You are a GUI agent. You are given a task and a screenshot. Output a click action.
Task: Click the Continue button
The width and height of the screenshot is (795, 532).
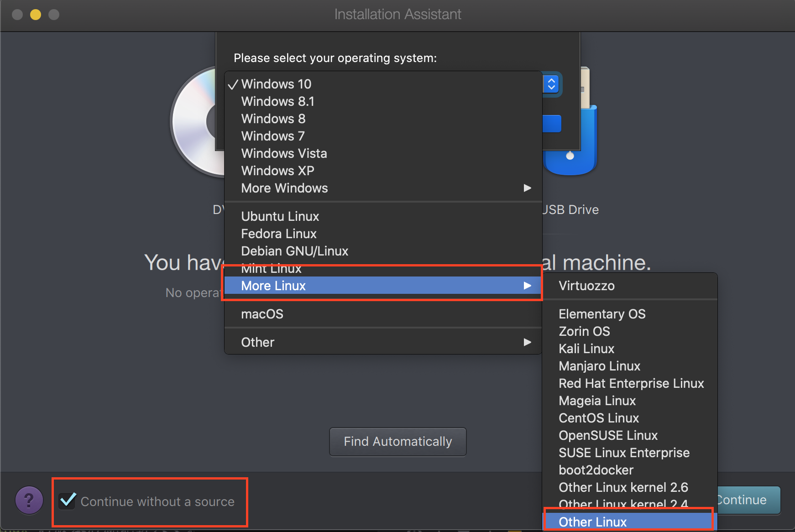[x=749, y=500]
